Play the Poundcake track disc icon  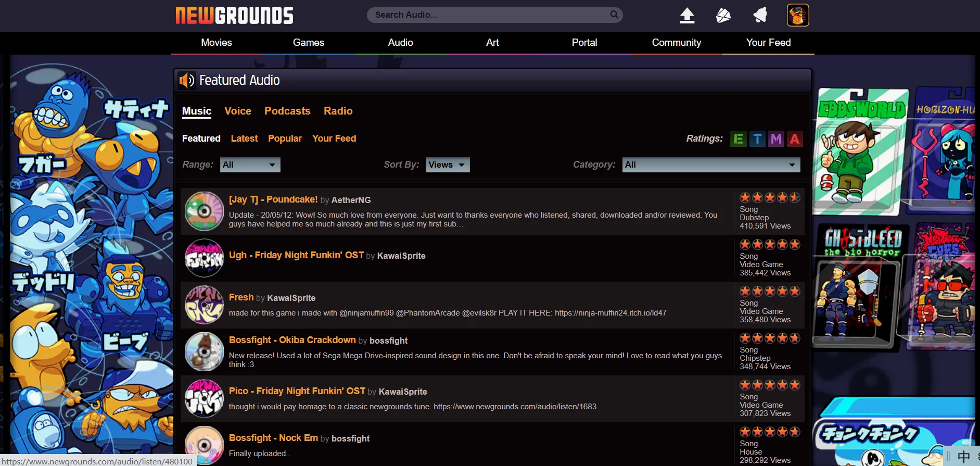click(x=204, y=211)
